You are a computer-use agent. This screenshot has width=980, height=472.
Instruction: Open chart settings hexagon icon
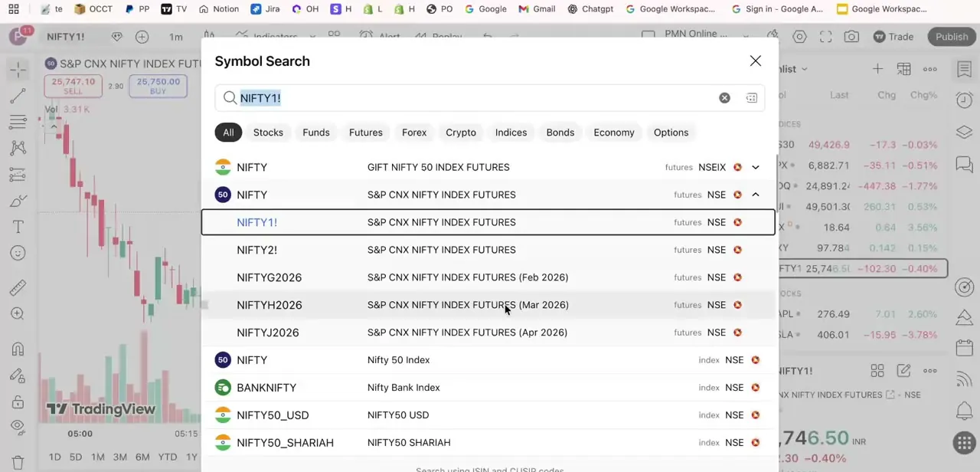[x=799, y=37]
